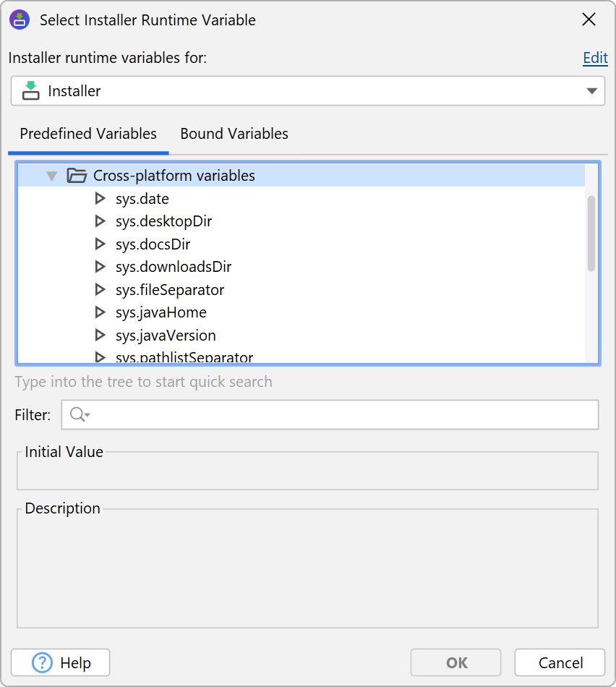This screenshot has width=616, height=687.
Task: Click the Cross-platform variables folder icon
Action: pos(77,176)
